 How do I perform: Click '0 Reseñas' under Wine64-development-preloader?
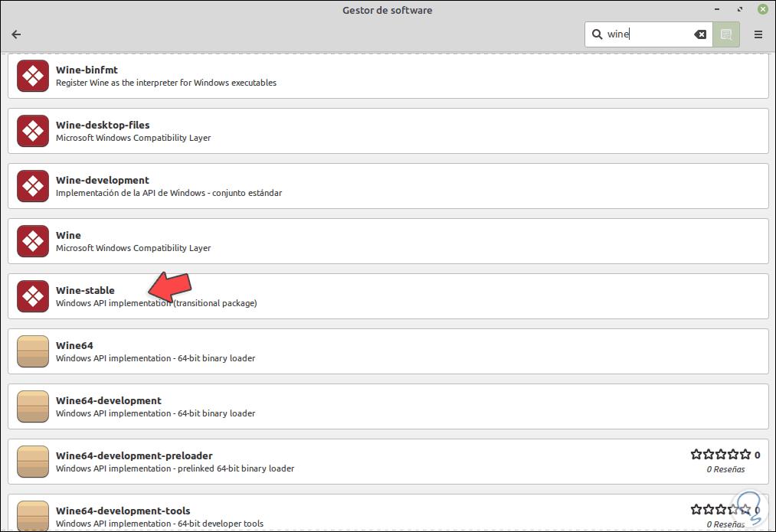coord(725,469)
